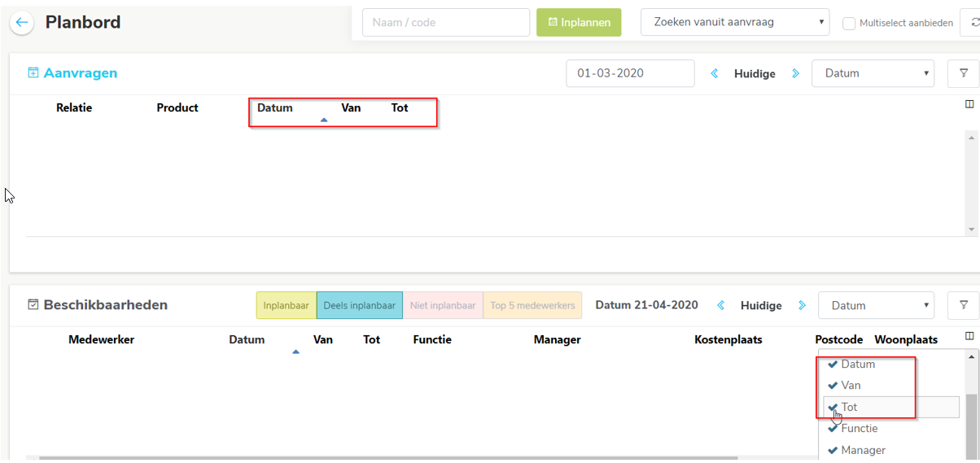Sort by the Woonplaats column header
The height and width of the screenshot is (463, 980).
click(x=906, y=339)
